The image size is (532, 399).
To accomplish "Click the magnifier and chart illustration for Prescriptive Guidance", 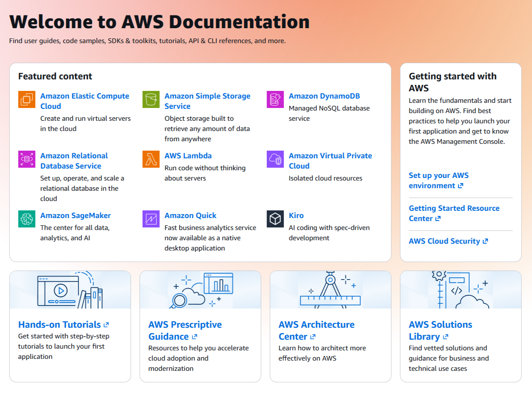I will pyautogui.click(x=200, y=290).
